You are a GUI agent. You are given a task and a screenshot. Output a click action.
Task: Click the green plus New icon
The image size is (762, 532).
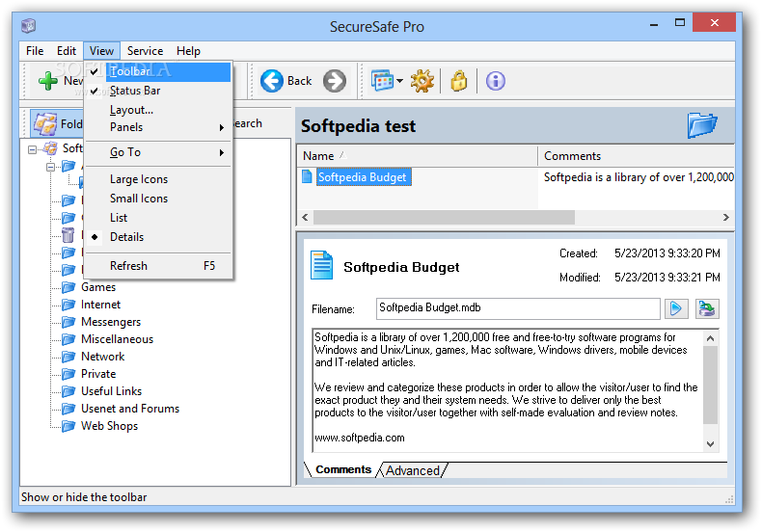pyautogui.click(x=48, y=81)
